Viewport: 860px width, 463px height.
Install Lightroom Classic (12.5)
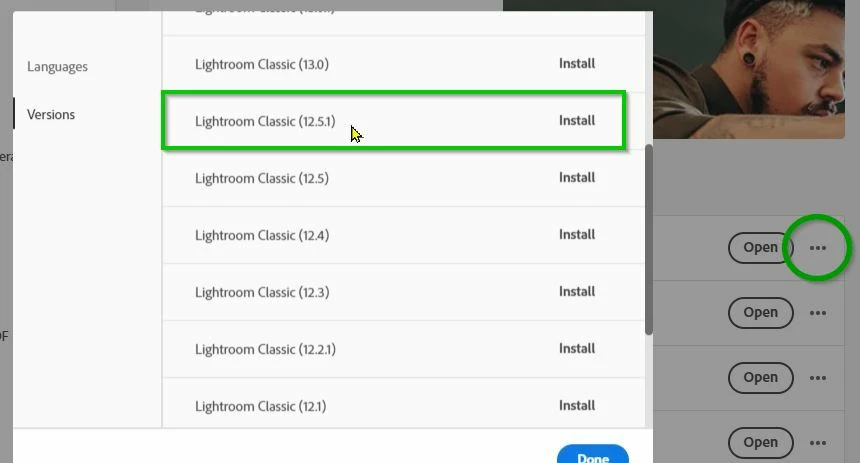pos(577,178)
